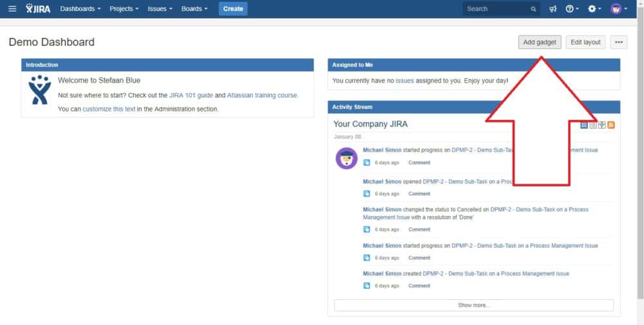
Task: Open the Atlassian training course link
Action: tap(262, 95)
